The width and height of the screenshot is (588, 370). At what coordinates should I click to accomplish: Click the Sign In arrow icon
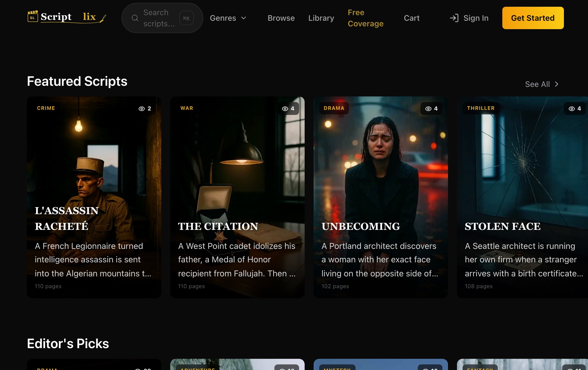click(x=454, y=18)
